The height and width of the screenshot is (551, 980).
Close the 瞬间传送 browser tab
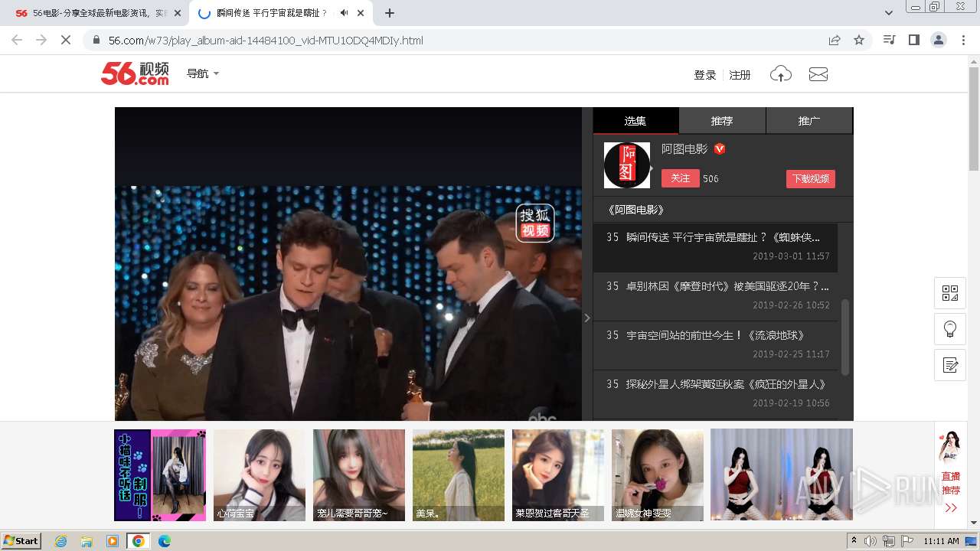pos(361,13)
